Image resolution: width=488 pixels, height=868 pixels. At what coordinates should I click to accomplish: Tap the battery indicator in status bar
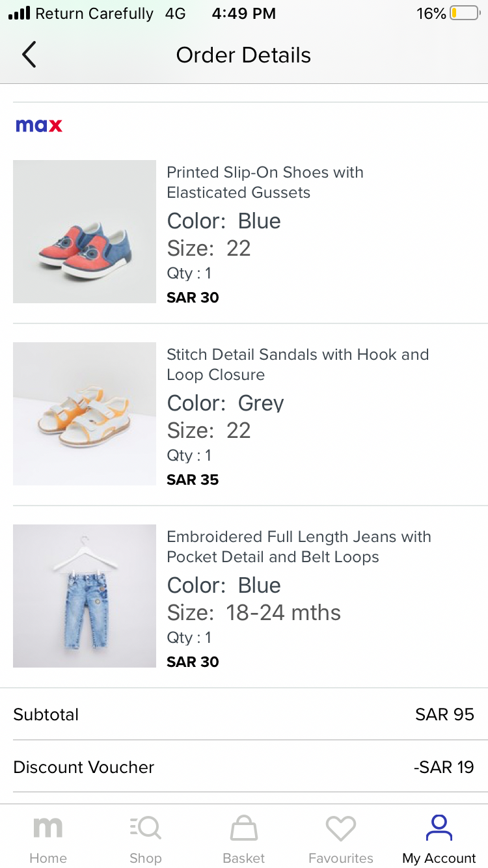465,13
